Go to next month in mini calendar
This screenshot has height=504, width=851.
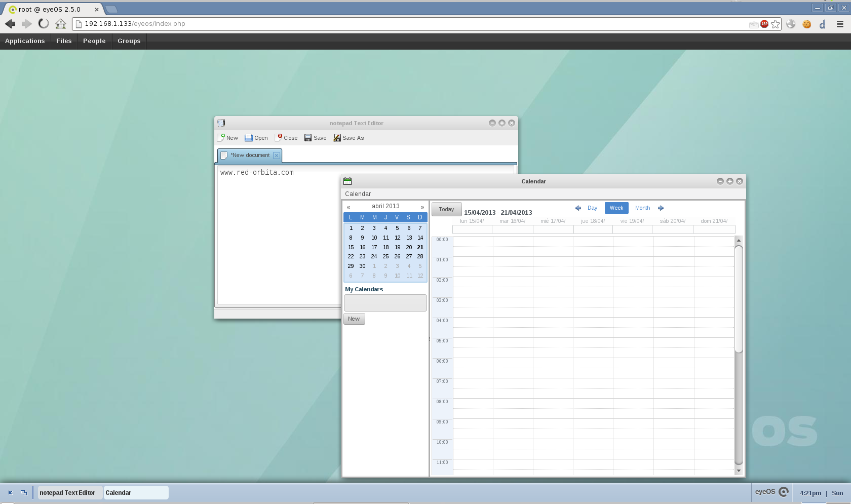pyautogui.click(x=422, y=207)
